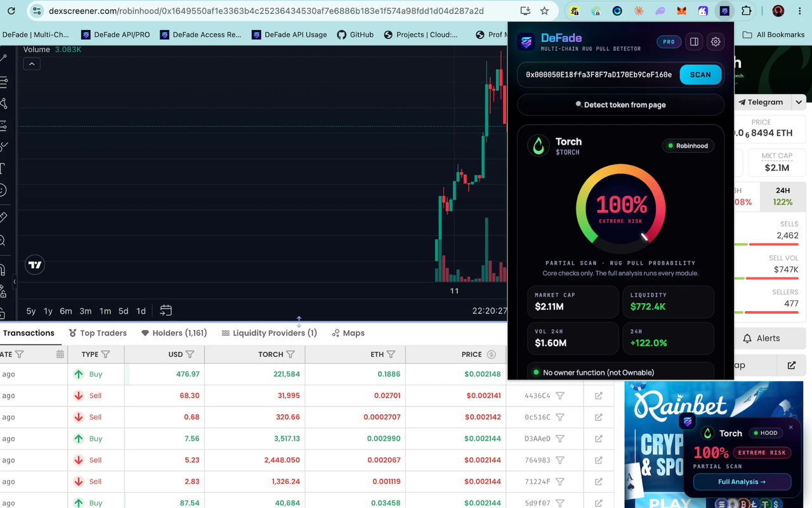Switch to Top Traders tab
812x508 pixels.
[x=98, y=333]
